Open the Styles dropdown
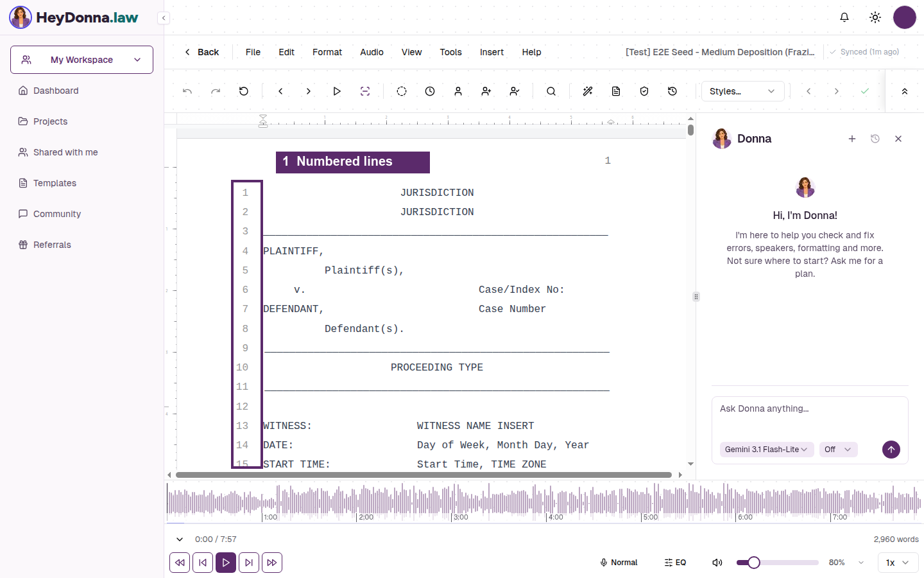 pyautogui.click(x=742, y=91)
